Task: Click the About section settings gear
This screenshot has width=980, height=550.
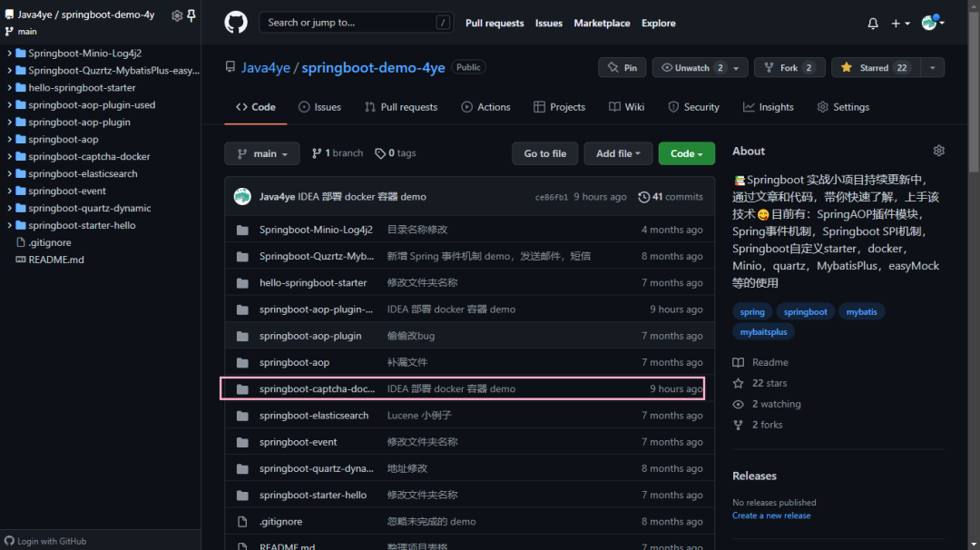Action: pos(939,151)
